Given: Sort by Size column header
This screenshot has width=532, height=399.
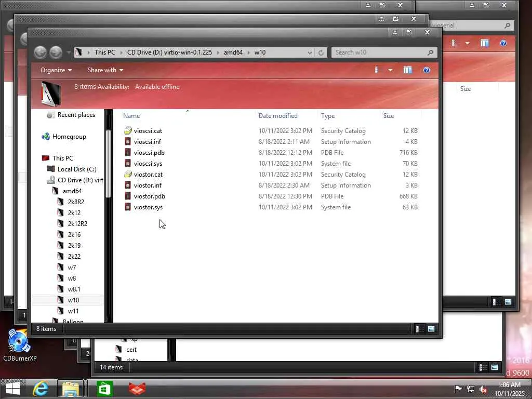Looking at the screenshot, I should point(401,116).
